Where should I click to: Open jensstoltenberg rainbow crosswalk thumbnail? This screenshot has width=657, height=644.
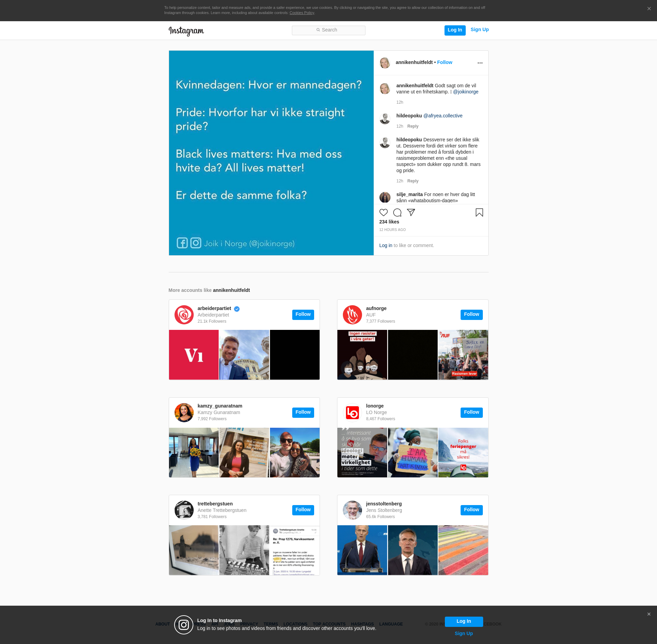[463, 550]
